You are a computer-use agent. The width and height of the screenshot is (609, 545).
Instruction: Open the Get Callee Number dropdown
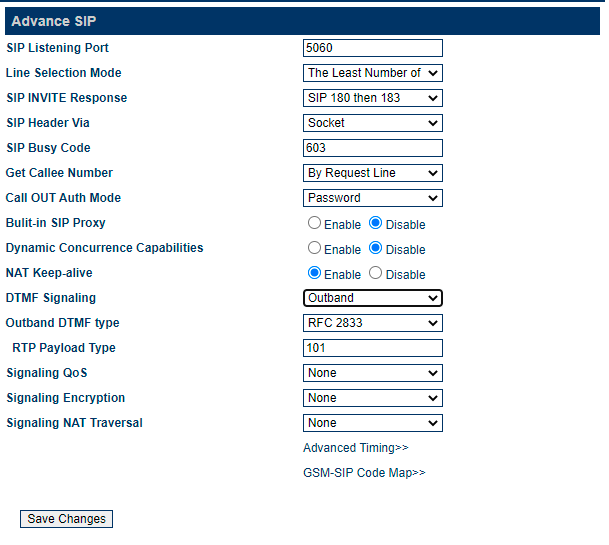pyautogui.click(x=372, y=173)
